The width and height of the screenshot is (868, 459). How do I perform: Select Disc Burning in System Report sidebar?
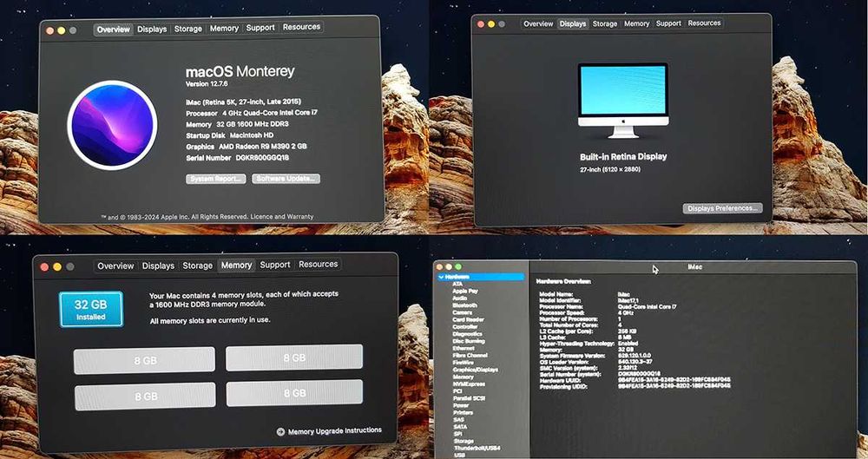click(468, 341)
